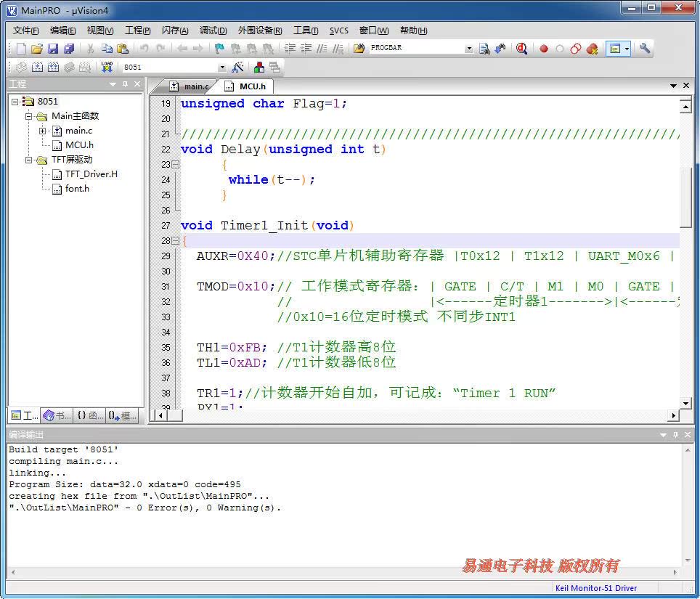
Task: Close the 工程 project panel
Action: pos(137,84)
